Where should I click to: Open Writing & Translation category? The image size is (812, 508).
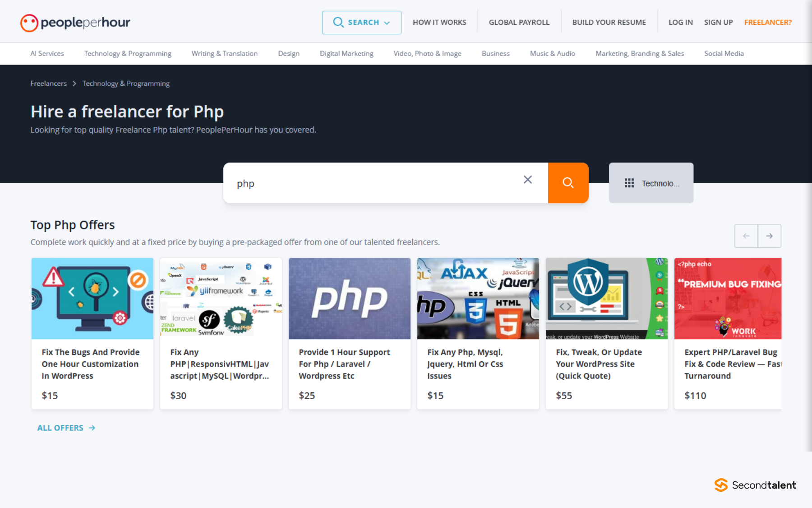pos(225,53)
